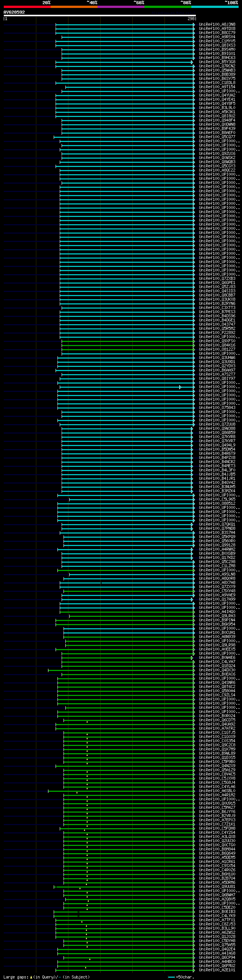Click label UniRef100_B6AA97
This screenshot has width=242, height=980.
coord(217,371)
